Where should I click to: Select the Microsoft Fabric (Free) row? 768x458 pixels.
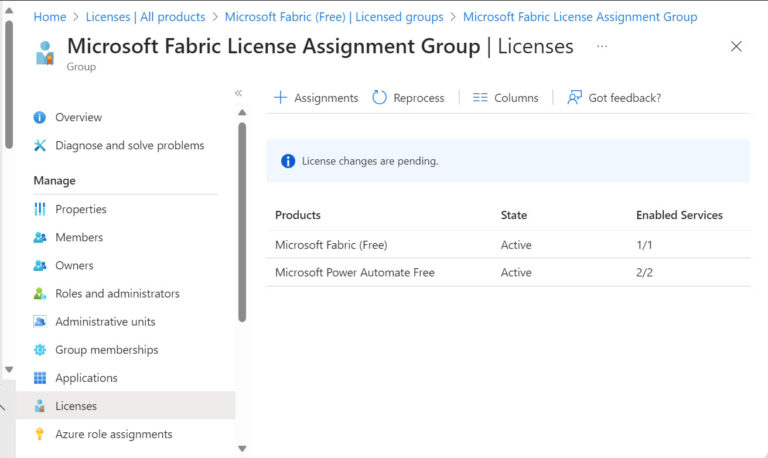coord(331,245)
